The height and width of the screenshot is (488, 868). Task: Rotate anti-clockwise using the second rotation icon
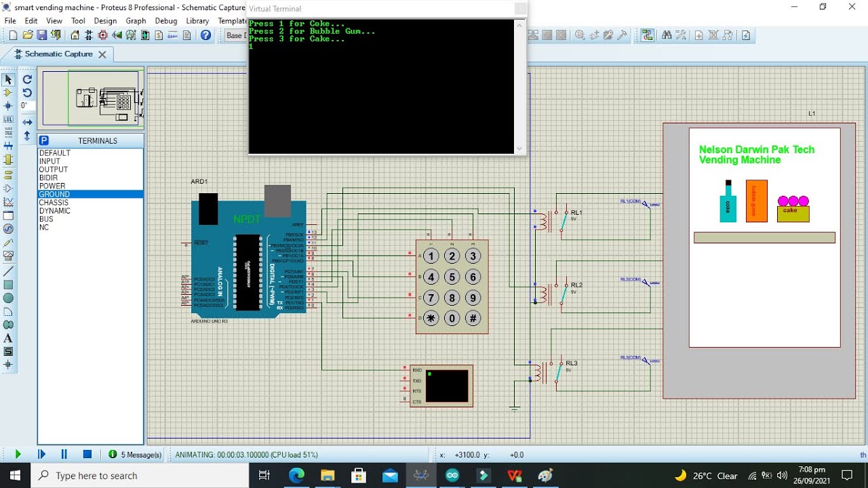coord(27,93)
